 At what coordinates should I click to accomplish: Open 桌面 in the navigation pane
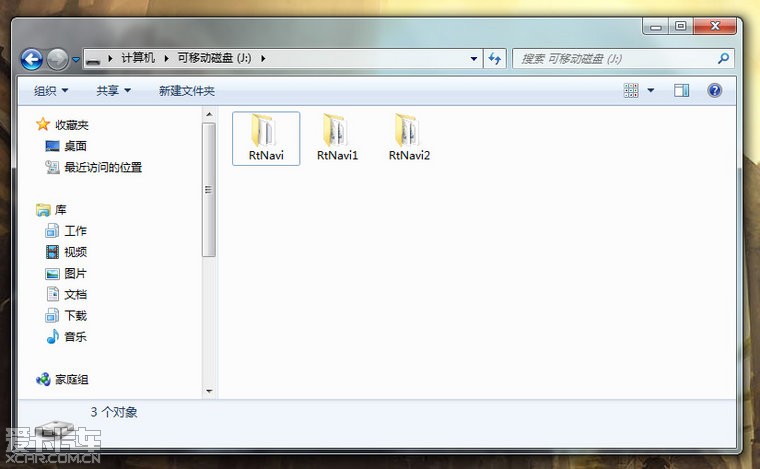click(x=76, y=146)
